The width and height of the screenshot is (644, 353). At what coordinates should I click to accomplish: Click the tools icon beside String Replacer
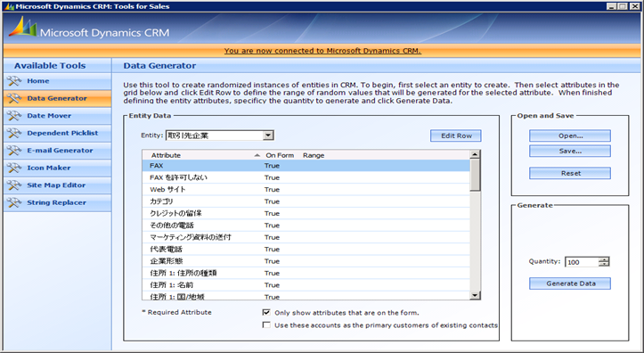click(x=14, y=202)
